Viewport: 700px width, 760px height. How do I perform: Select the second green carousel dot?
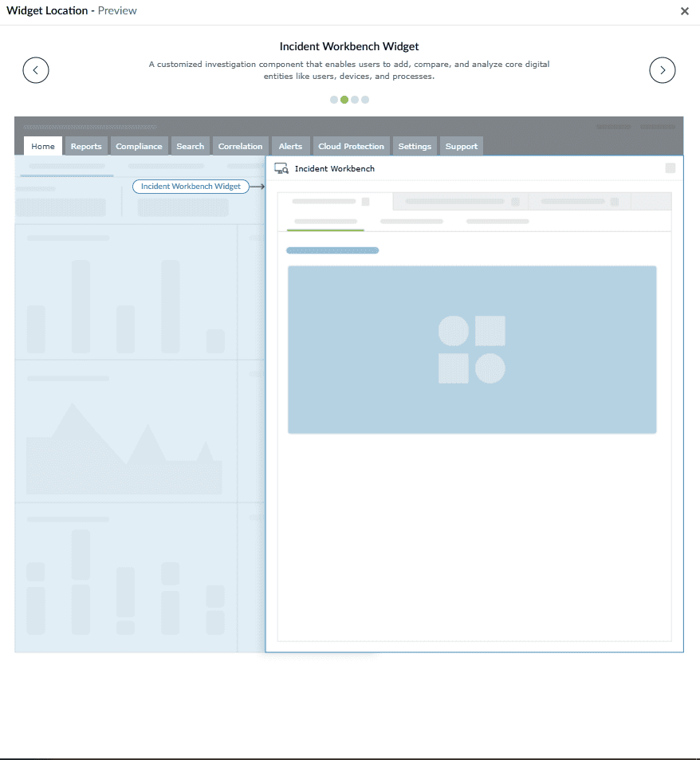(344, 100)
